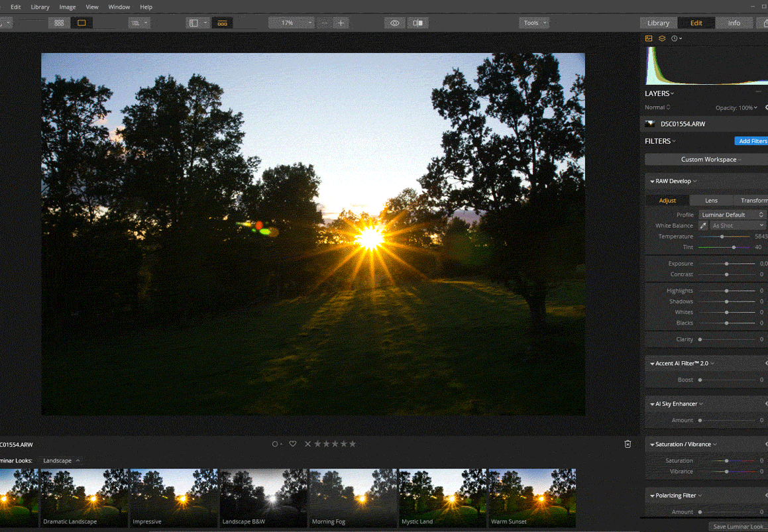The height and width of the screenshot is (532, 768).
Task: Open the list sorting options dropdown
Action: [139, 23]
